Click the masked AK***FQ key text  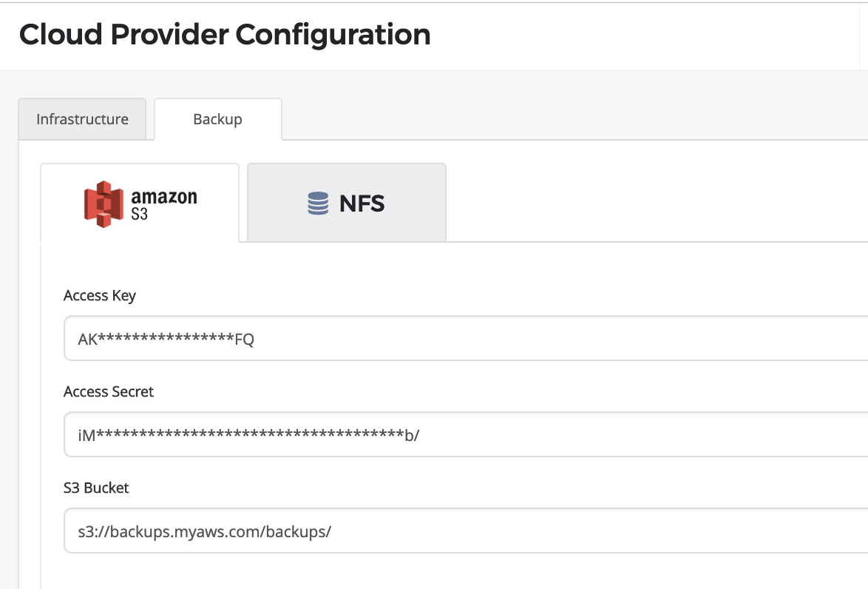tap(166, 339)
